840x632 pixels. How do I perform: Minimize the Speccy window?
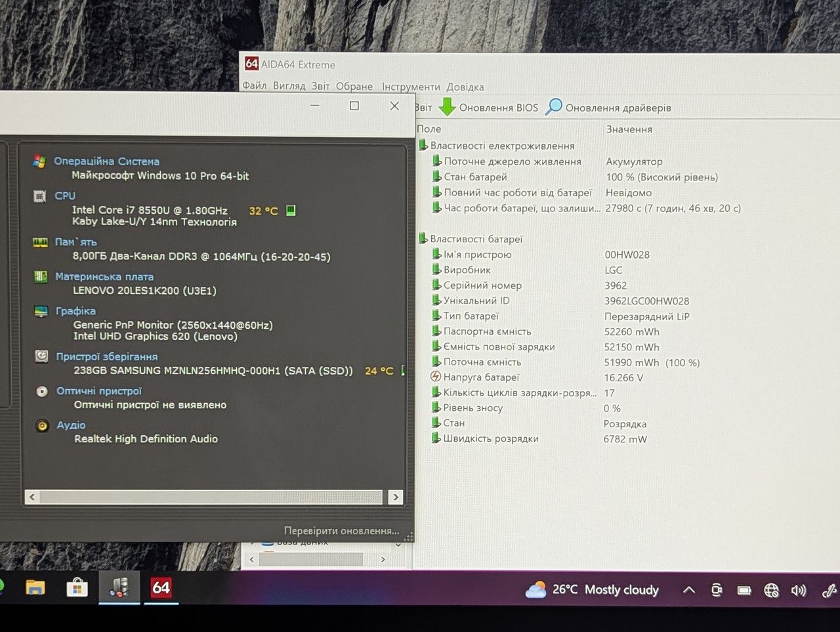point(315,105)
